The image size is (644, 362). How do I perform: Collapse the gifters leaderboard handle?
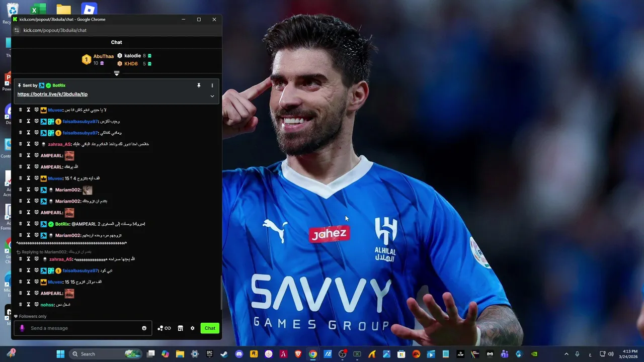[116, 73]
